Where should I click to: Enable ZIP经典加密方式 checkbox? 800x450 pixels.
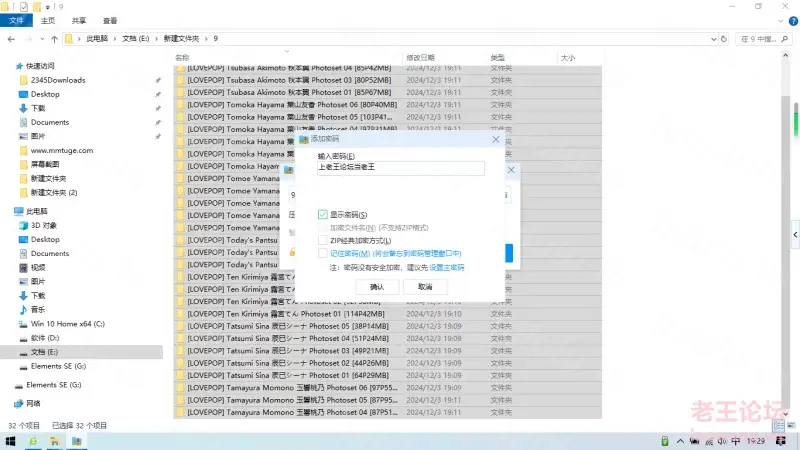(322, 240)
